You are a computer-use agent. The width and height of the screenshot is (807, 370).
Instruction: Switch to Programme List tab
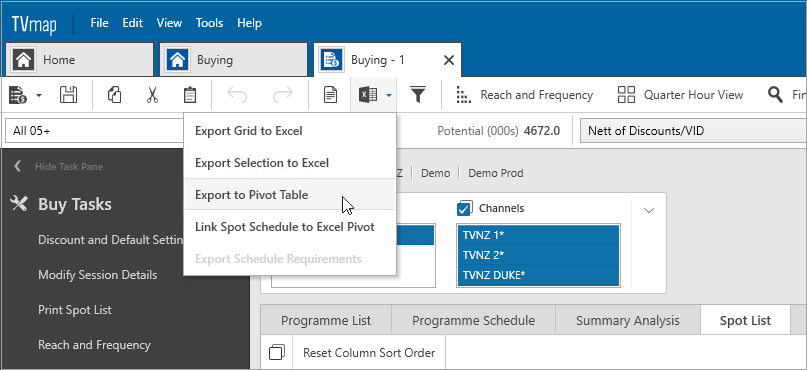point(326,321)
